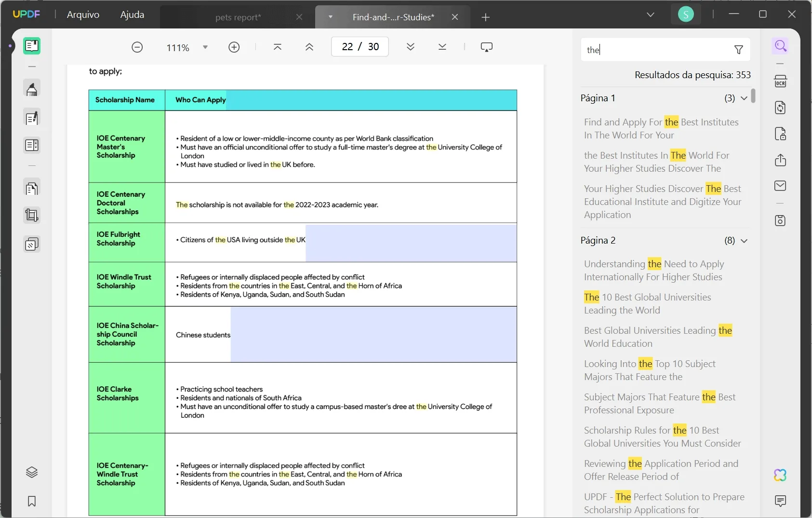The width and height of the screenshot is (812, 518).
Task: Go to the first page
Action: click(278, 47)
